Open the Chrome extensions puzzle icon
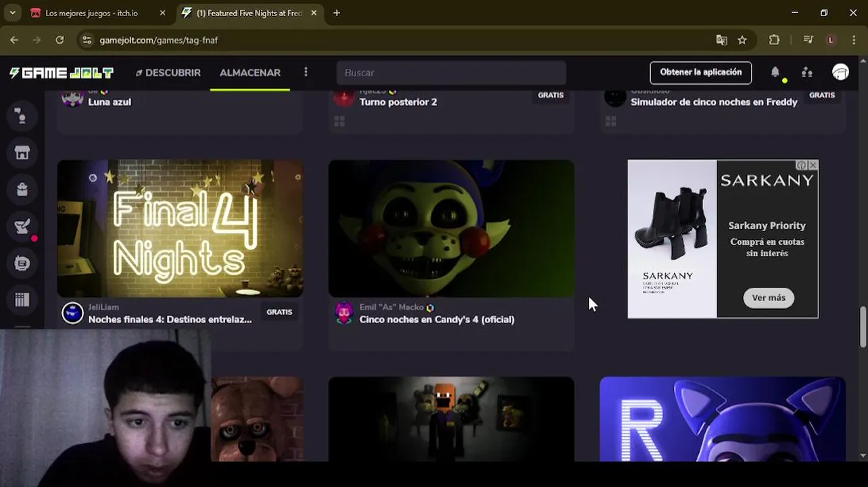 [x=775, y=40]
